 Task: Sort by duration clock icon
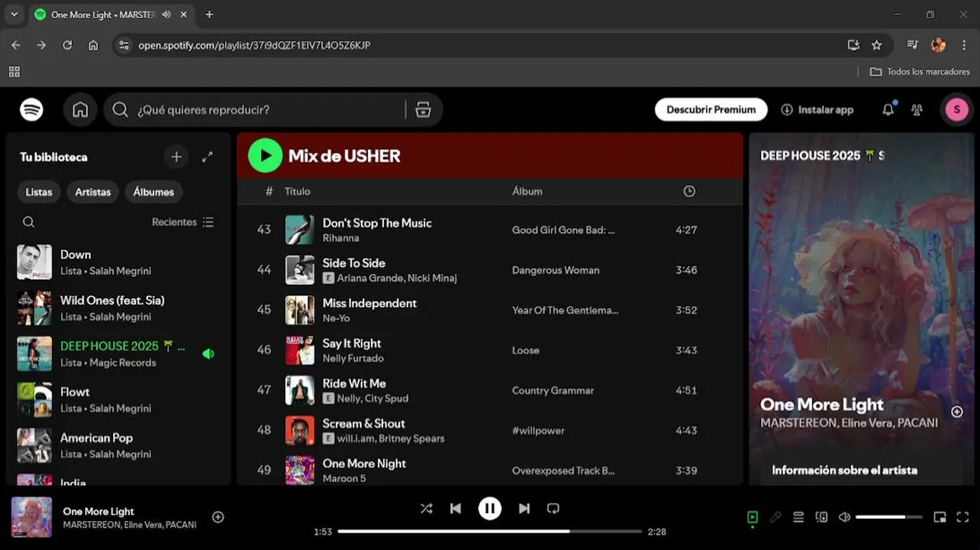(x=689, y=191)
